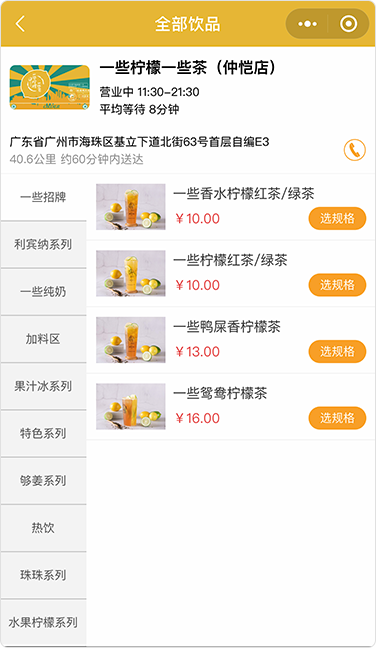Call the store via phone icon
Screen dimensions: 376x648
click(355, 150)
